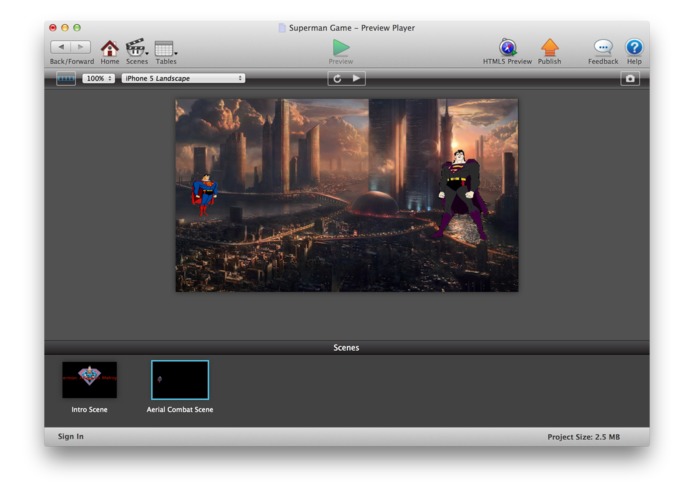The image size is (695, 494).
Task: Close the Preview Player window
Action: pyautogui.click(x=53, y=27)
